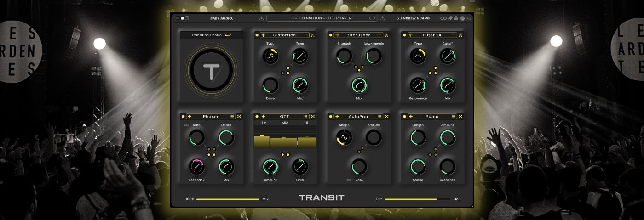Go to next preset with right arrow

374,18
